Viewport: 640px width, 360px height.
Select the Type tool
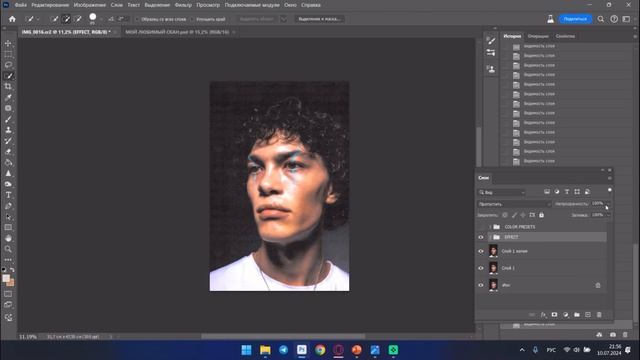pyautogui.click(x=8, y=195)
